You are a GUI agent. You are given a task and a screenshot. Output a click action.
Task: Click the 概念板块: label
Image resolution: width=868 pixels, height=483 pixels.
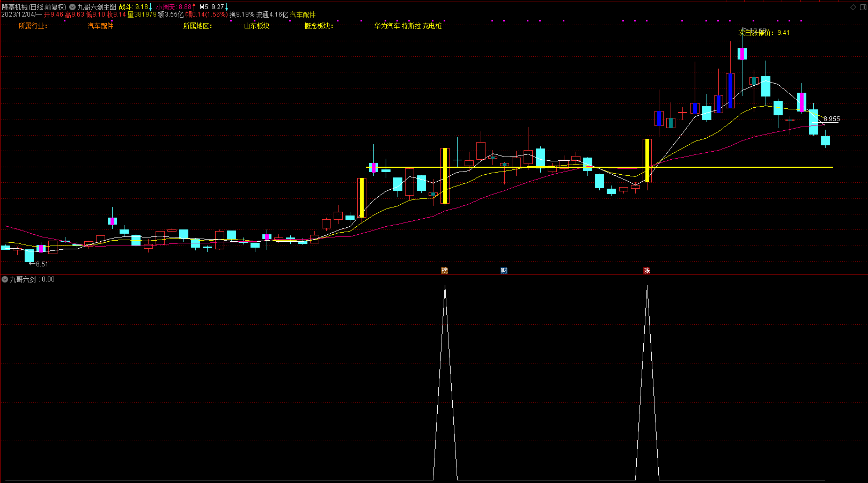319,26
